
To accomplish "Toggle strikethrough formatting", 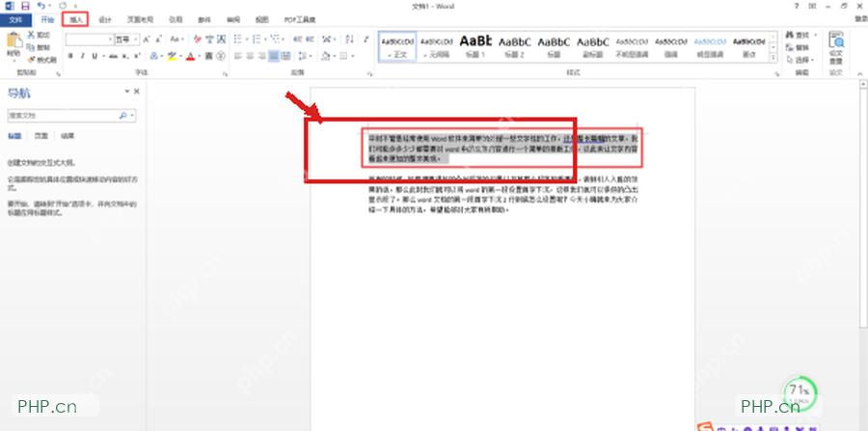I will (x=113, y=56).
